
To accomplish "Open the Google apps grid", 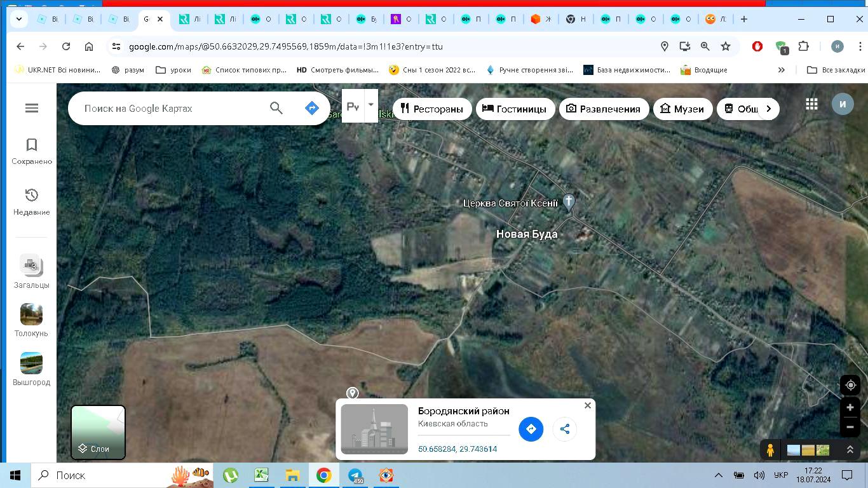I will 811,104.
